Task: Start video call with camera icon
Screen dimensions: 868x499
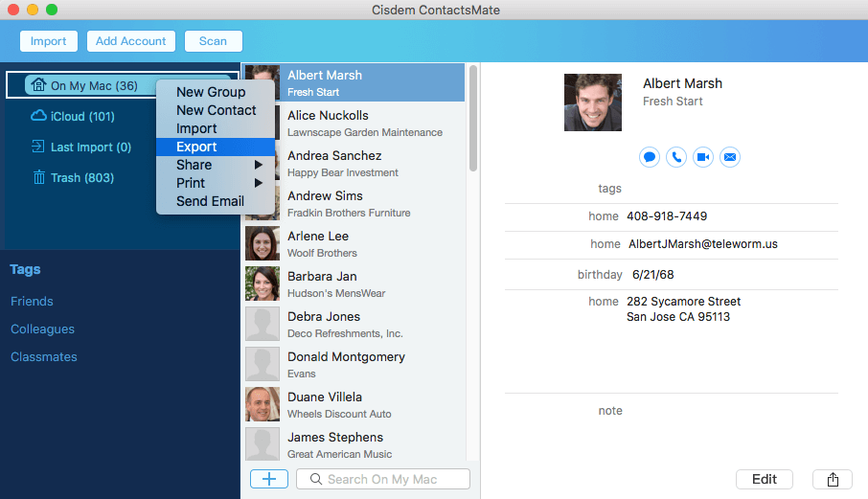Action: (703, 157)
